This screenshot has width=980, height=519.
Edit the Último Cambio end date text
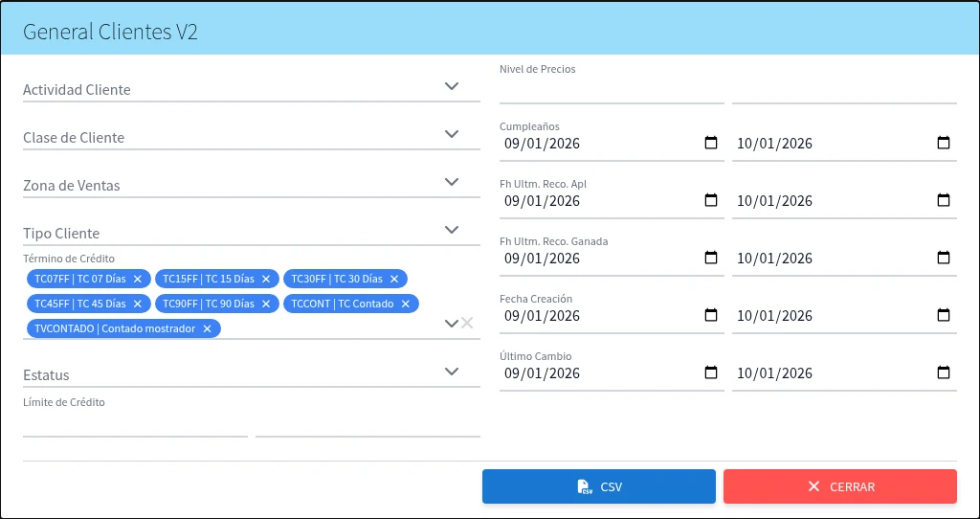point(774,373)
